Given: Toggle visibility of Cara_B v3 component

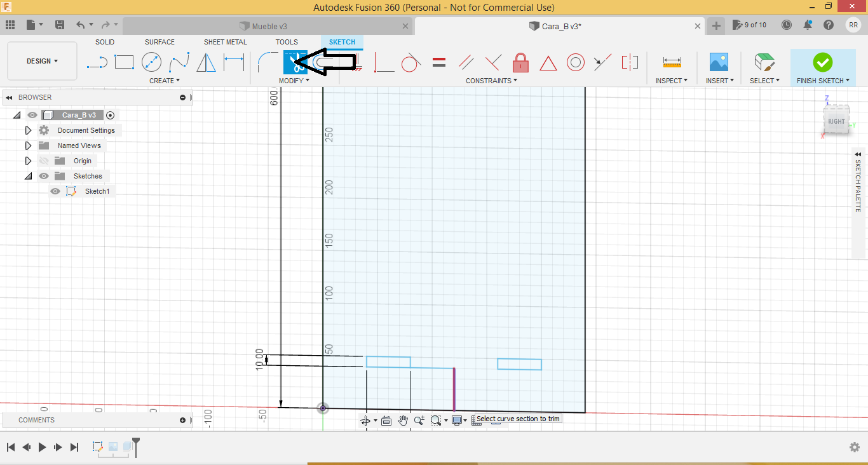Looking at the screenshot, I should [32, 115].
